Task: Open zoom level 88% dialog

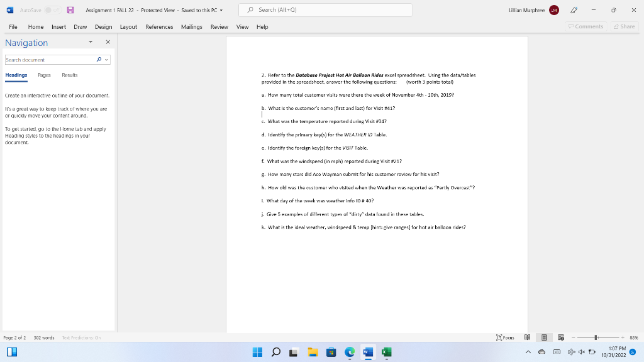Action: click(x=634, y=337)
